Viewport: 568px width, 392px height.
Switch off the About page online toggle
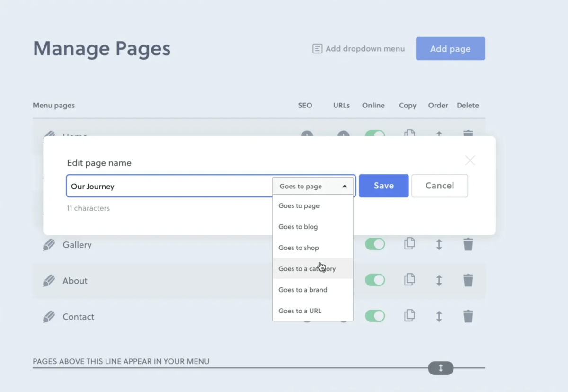click(375, 280)
